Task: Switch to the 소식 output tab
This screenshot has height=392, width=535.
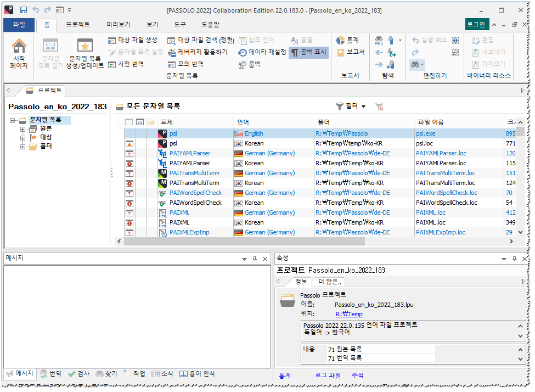Action: point(162,374)
